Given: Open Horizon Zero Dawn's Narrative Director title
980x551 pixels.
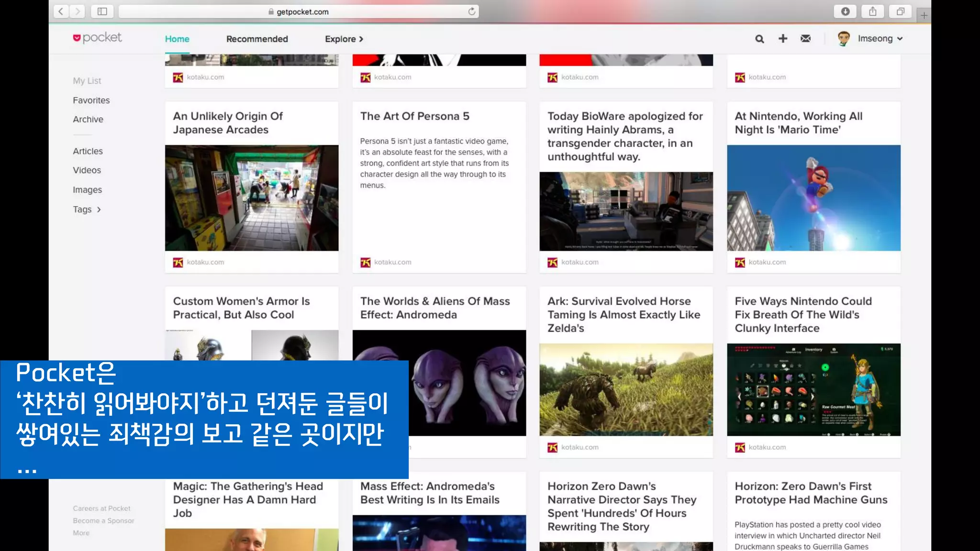Looking at the screenshot, I should tap(622, 507).
